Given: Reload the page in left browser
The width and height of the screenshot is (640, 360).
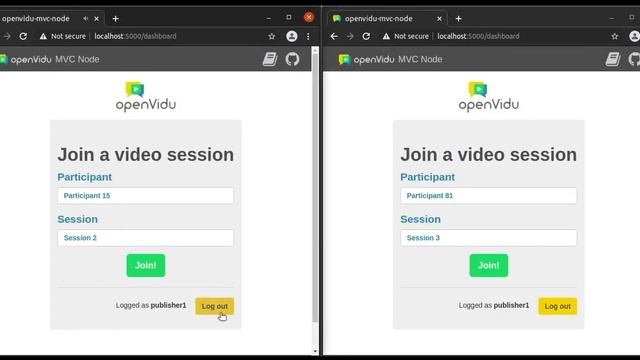Looking at the screenshot, I should (23, 36).
